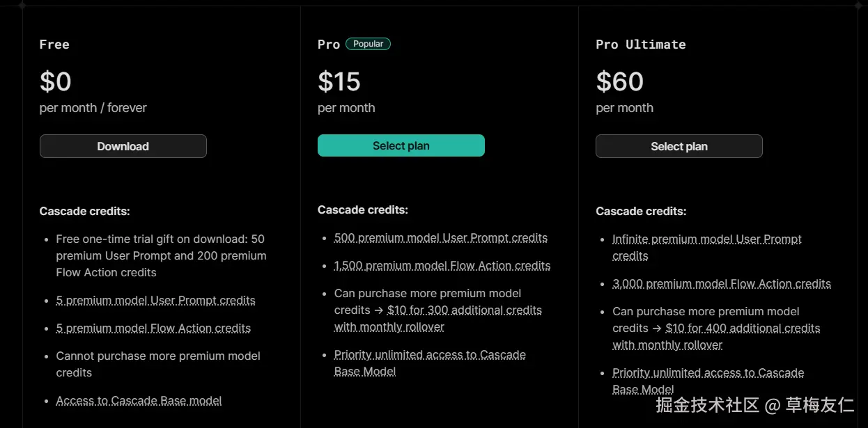Open 1,500 premium model Flow Action credits link

[442, 266]
